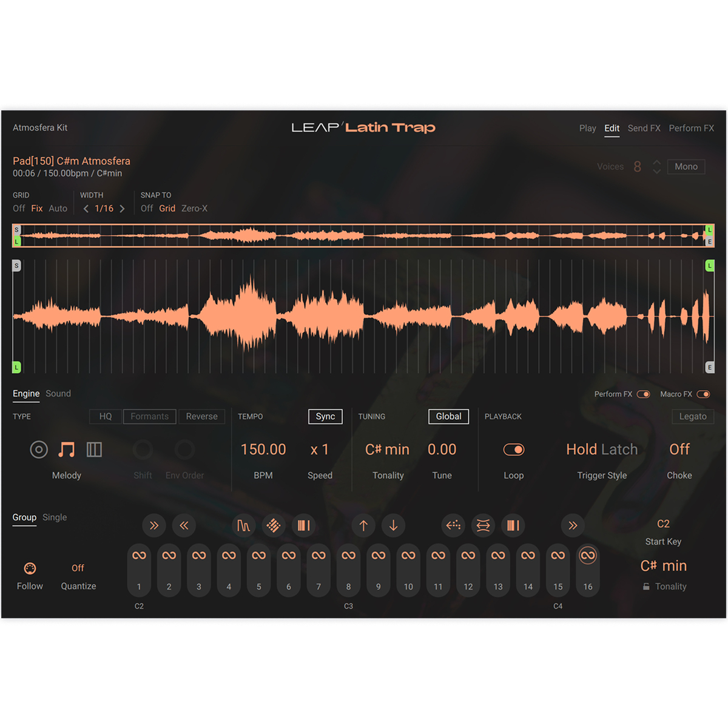
Task: Enable the Perform FX toggle
Action: tap(644, 394)
